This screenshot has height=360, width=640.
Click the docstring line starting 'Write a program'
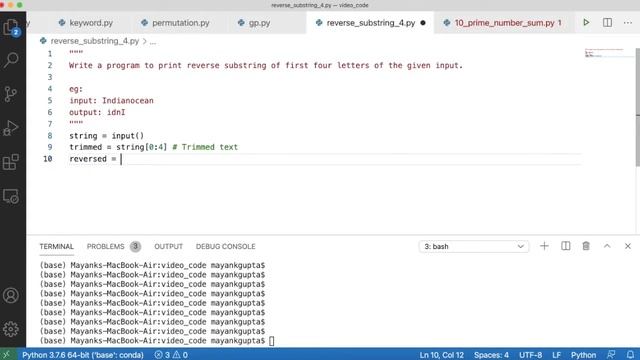pos(266,65)
